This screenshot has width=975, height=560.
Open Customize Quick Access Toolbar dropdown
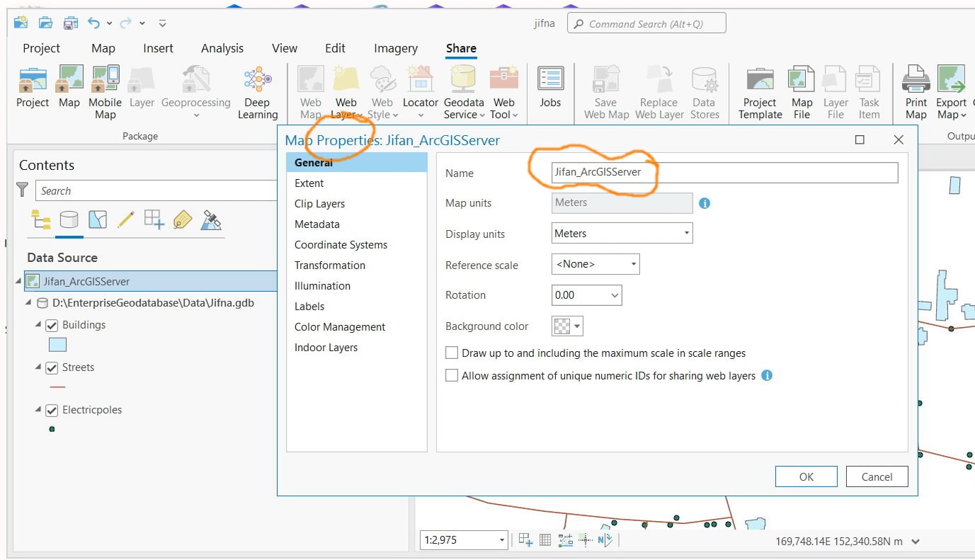coord(162,23)
